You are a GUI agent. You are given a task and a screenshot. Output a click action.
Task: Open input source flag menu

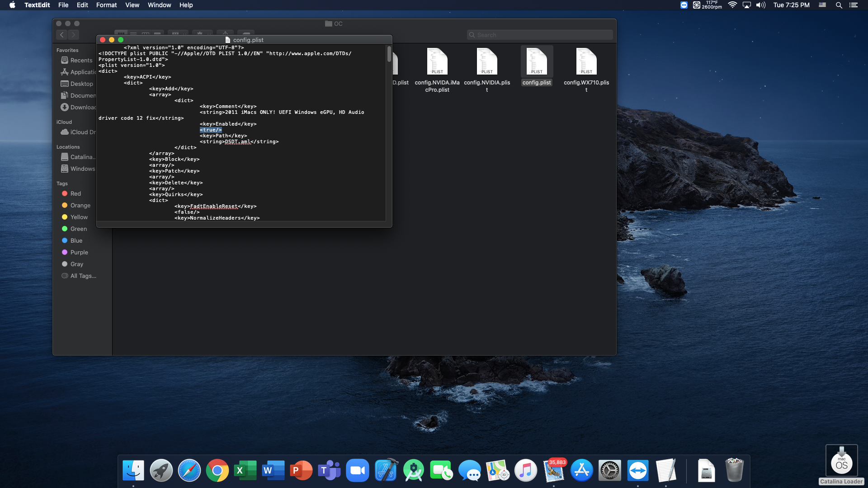822,5
